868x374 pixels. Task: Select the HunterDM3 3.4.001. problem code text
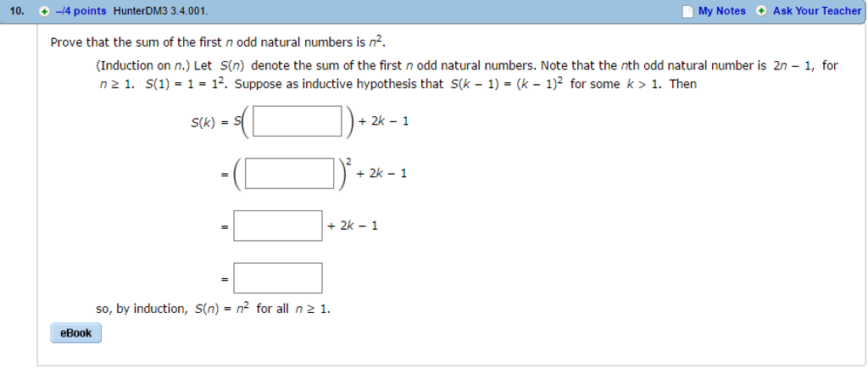[161, 12]
